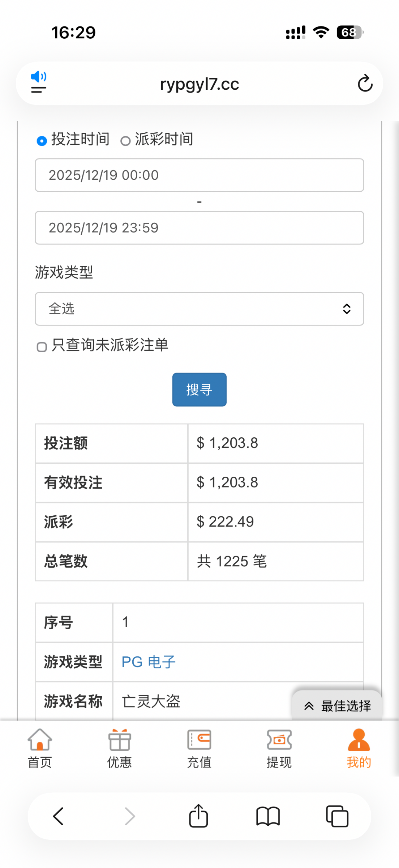Open Safari bookmarks book icon
This screenshot has width=399, height=868.
tap(268, 816)
